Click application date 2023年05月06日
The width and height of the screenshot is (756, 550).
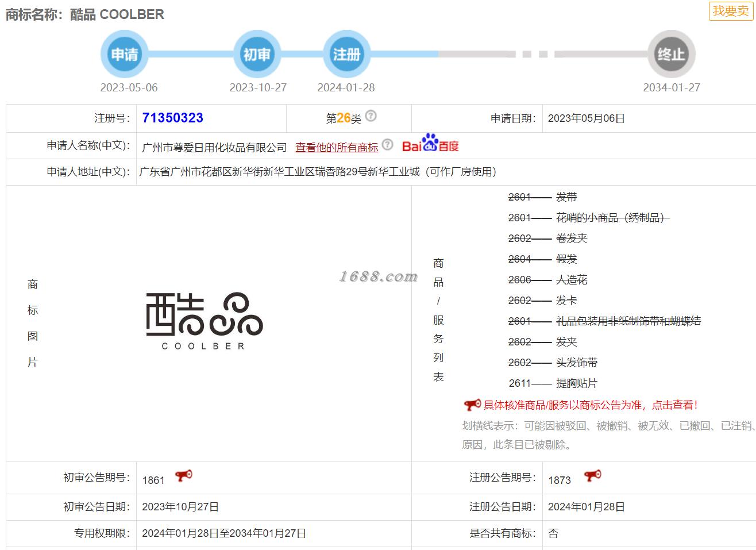[x=586, y=118]
